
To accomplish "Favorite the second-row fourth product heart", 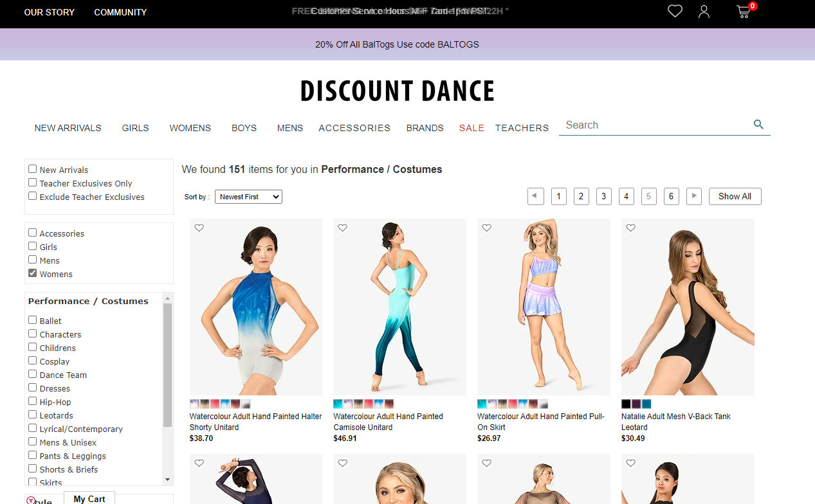I will 631,463.
